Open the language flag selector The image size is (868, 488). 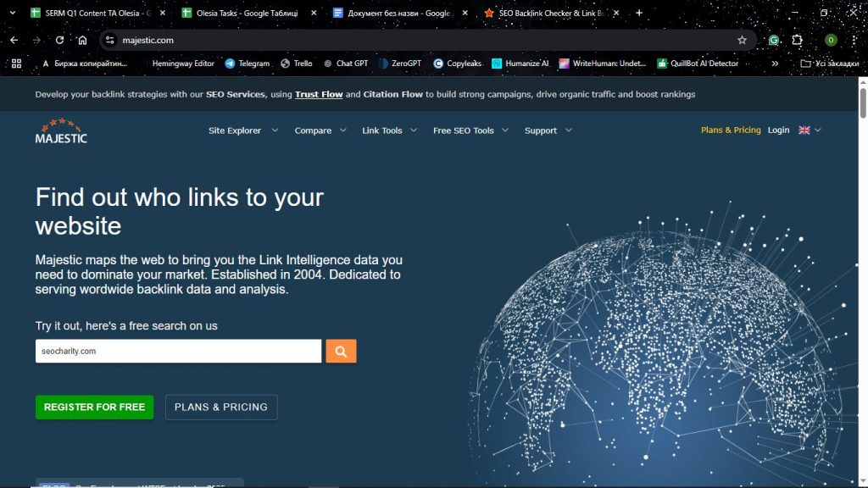pos(810,130)
